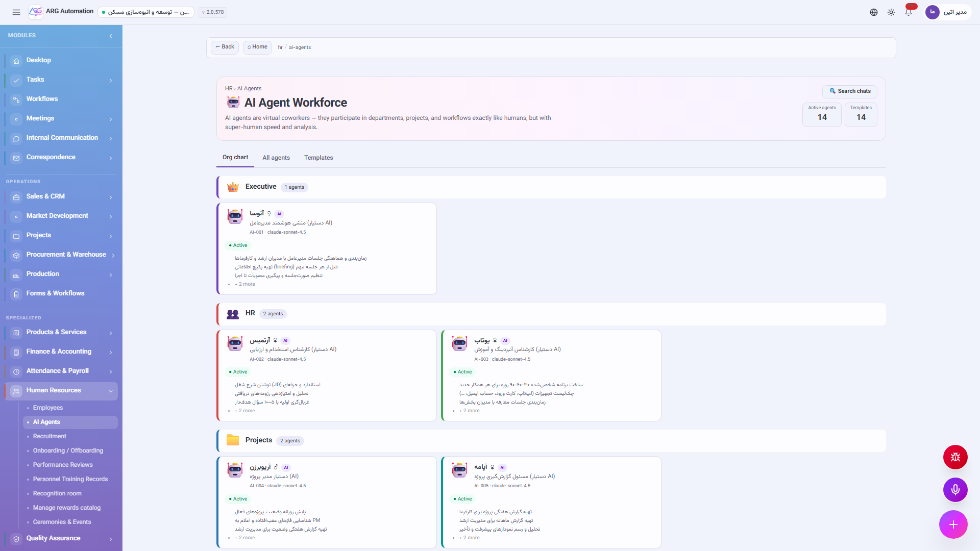Viewport: 980px width, 551px height.
Task: Open Employees under Human Resources
Action: coord(48,408)
